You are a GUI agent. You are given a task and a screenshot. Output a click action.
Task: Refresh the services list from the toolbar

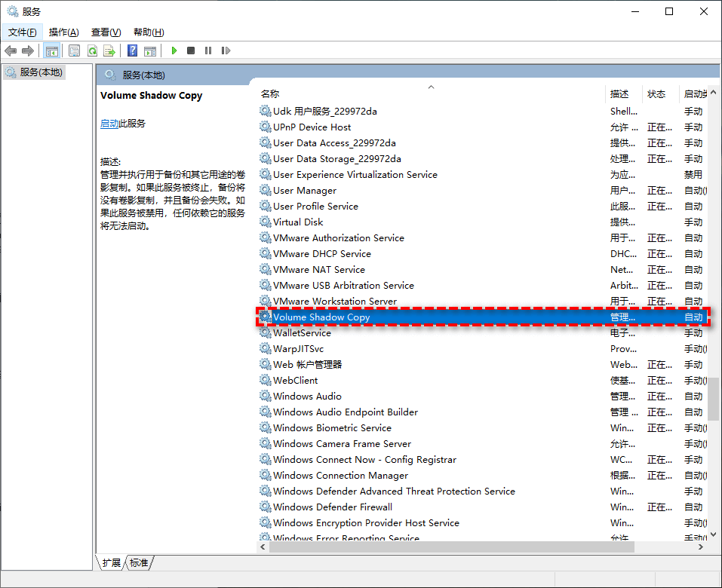92,51
